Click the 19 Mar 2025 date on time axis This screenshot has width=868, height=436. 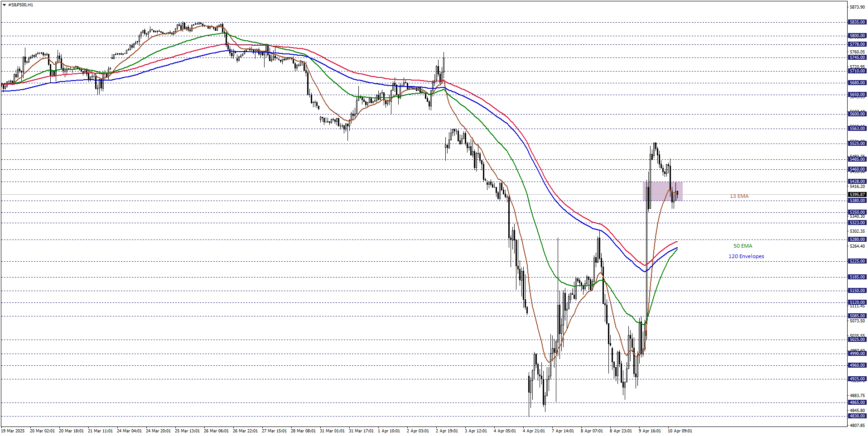(13, 431)
